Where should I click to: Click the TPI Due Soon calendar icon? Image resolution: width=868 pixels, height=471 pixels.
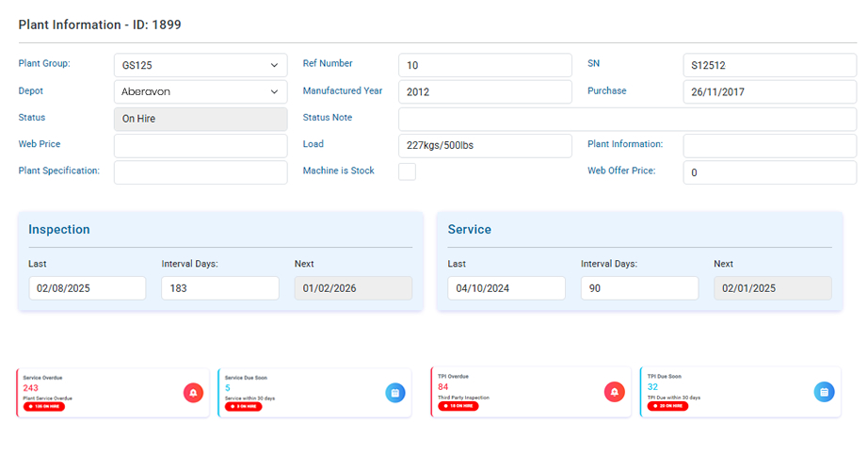tap(824, 392)
